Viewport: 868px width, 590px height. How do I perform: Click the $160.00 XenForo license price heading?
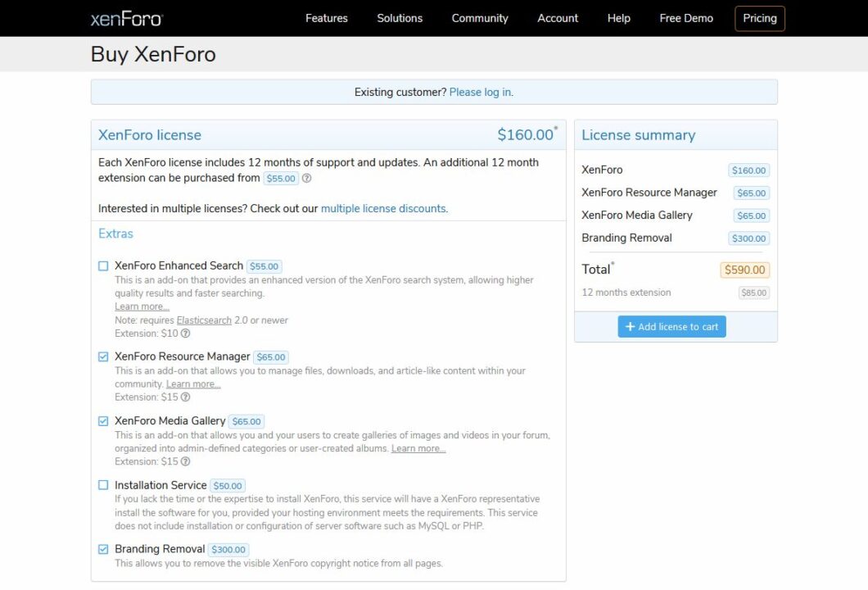pos(526,134)
